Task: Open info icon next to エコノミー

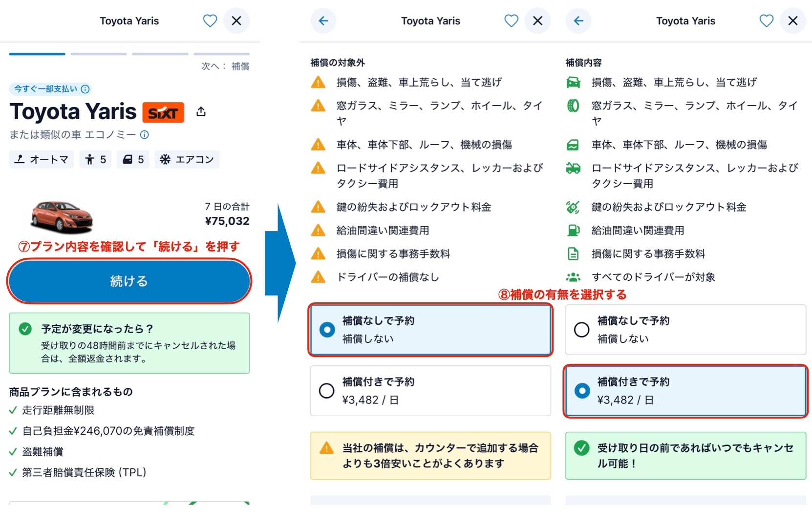Action: pyautogui.click(x=145, y=134)
